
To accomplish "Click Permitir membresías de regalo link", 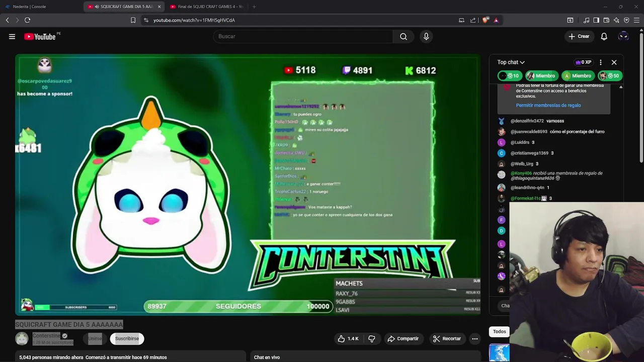I will [x=548, y=105].
